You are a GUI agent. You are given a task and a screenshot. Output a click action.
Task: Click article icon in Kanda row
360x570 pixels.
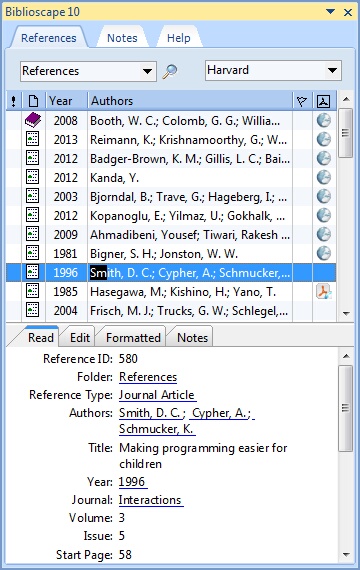(32, 177)
